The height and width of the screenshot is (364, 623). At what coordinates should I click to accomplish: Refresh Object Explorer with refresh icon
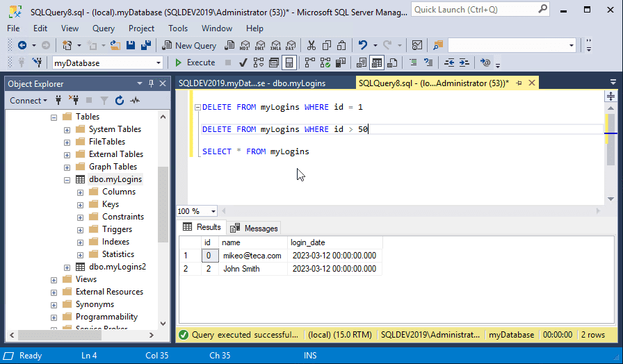pos(120,101)
